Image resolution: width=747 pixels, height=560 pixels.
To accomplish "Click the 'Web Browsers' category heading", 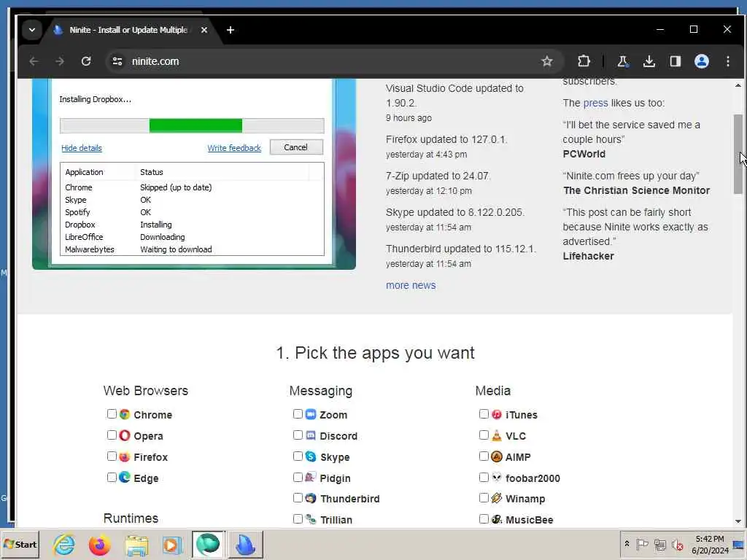I will point(146,391).
